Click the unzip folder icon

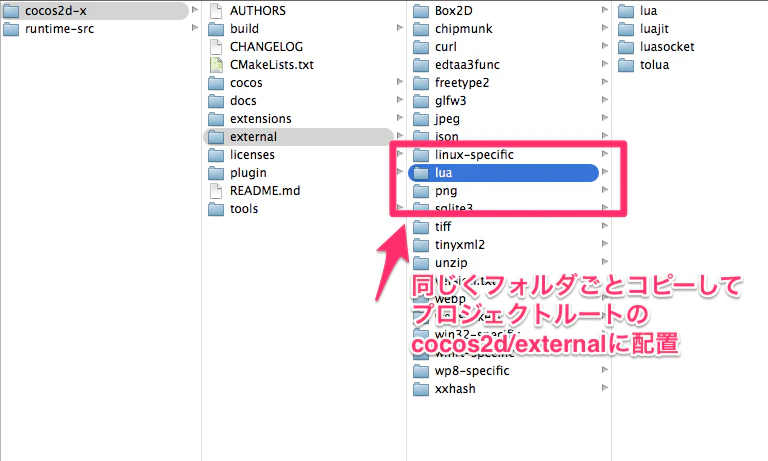[421, 263]
